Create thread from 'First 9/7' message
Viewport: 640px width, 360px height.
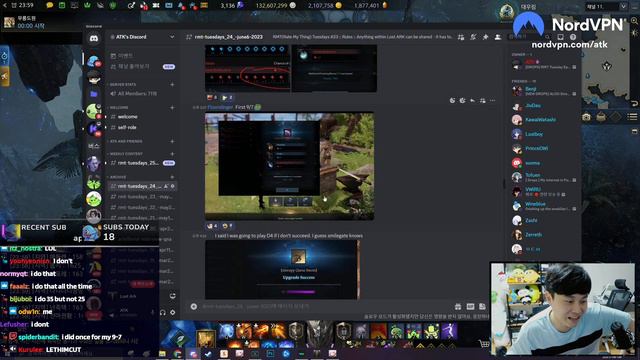(x=482, y=100)
